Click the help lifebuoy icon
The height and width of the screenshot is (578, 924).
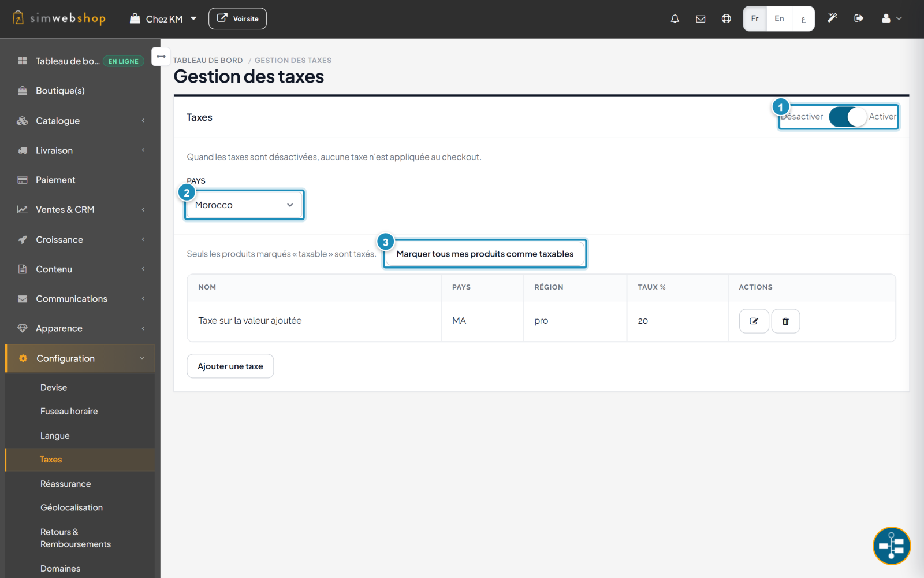726,18
